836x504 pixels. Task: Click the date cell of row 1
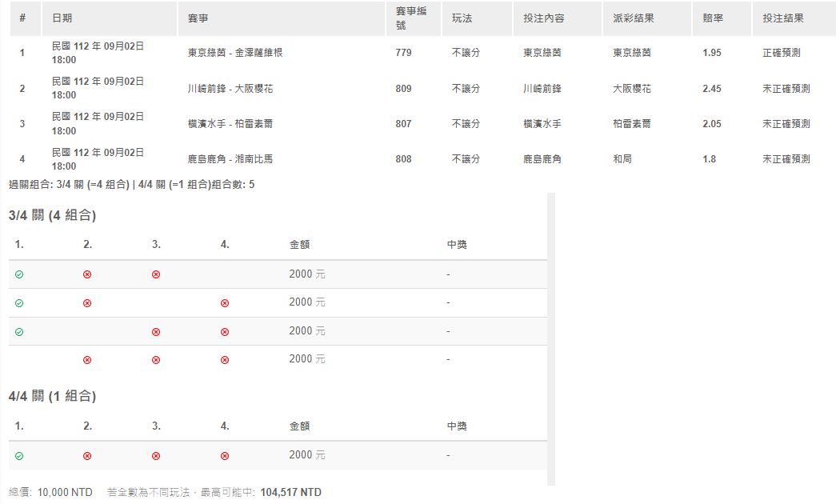click(98, 53)
